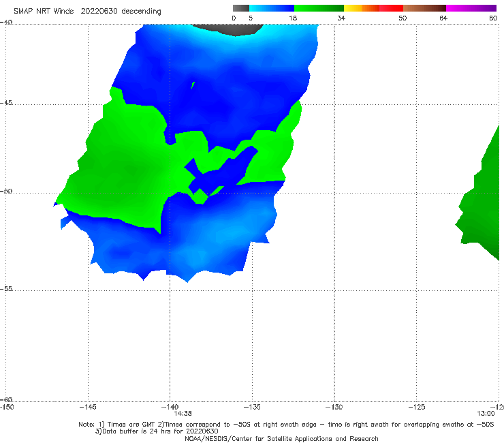The width and height of the screenshot is (504, 443).
Task: Click the color bar label "50"
Action: [403, 18]
